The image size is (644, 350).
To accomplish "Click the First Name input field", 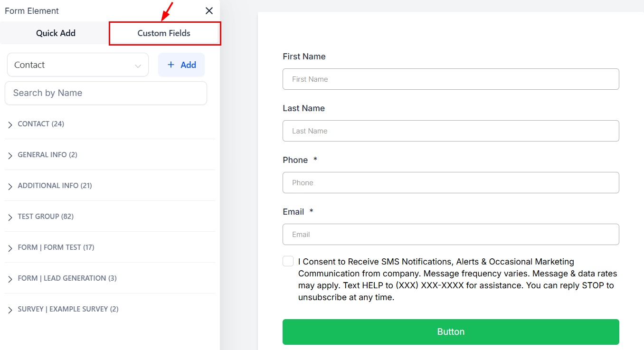I will pyautogui.click(x=451, y=79).
